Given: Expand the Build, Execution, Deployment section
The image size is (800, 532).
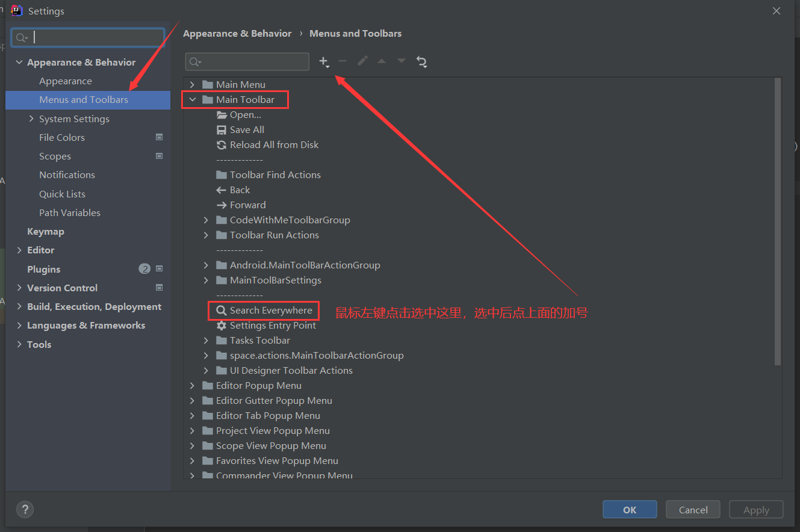Looking at the screenshot, I should 19,306.
